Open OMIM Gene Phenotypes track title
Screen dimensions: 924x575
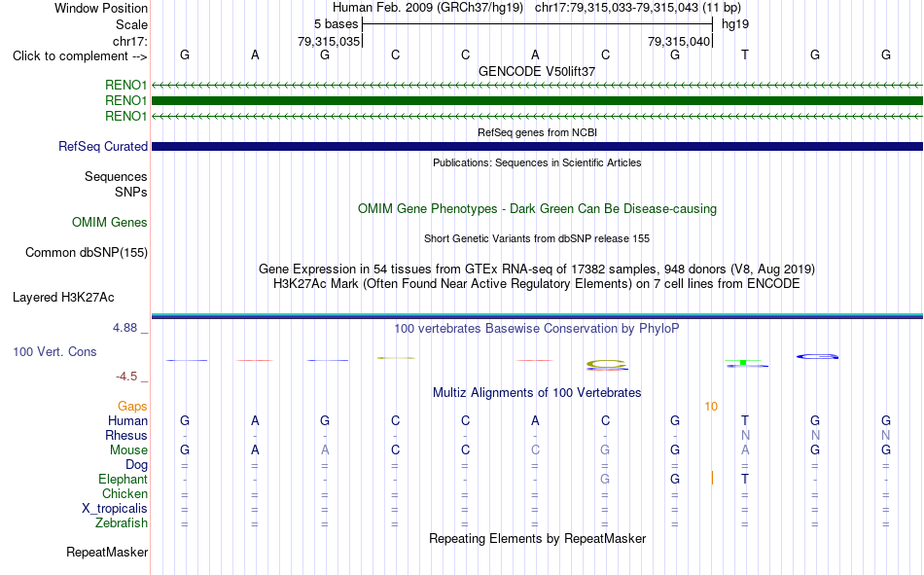(x=537, y=209)
